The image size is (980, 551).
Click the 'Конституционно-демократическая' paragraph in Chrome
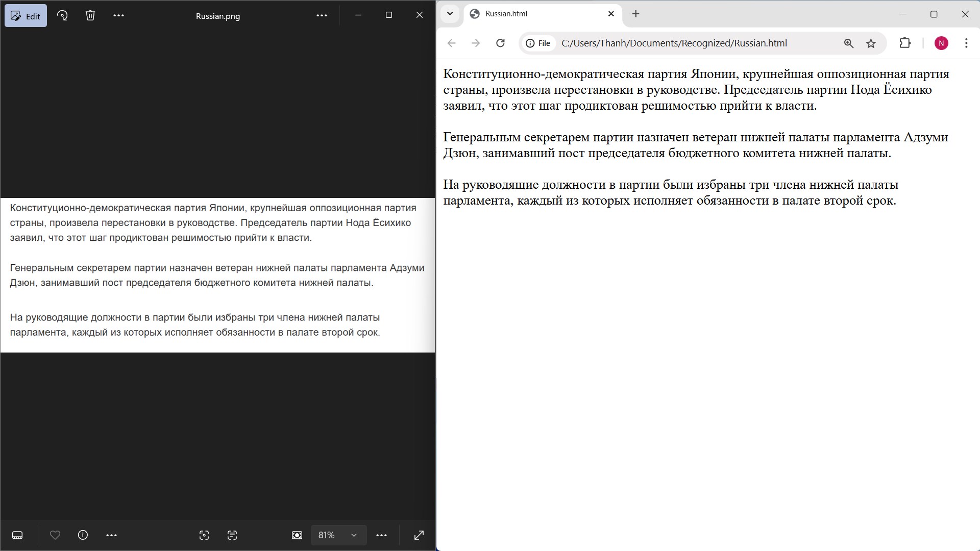click(696, 90)
